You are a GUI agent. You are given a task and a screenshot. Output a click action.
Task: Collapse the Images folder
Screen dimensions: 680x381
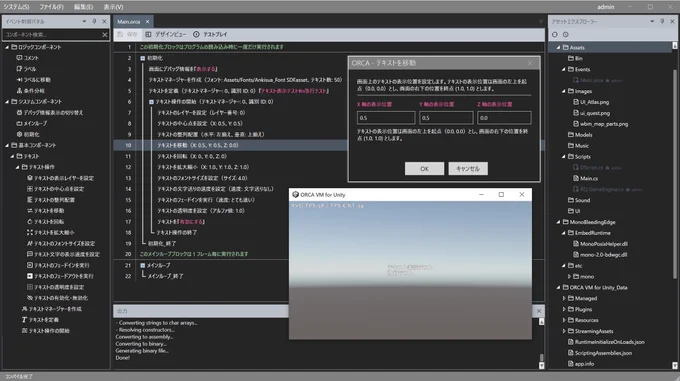(563, 91)
